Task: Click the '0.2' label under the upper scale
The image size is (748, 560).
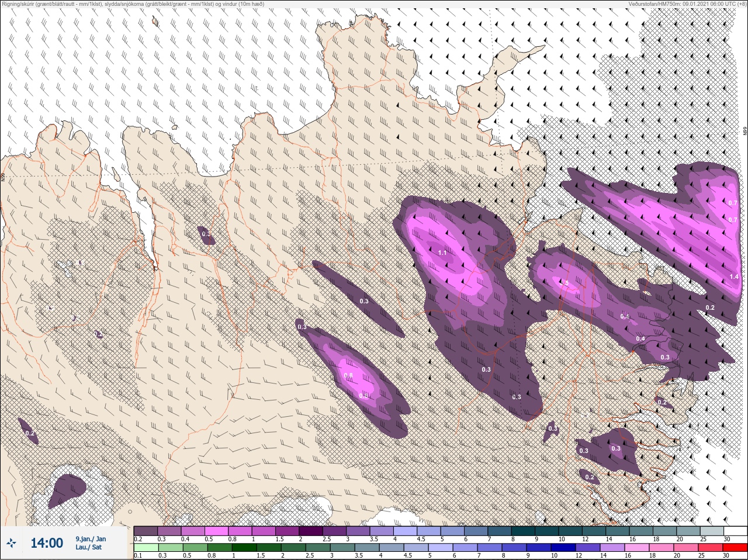Action: pos(138,539)
